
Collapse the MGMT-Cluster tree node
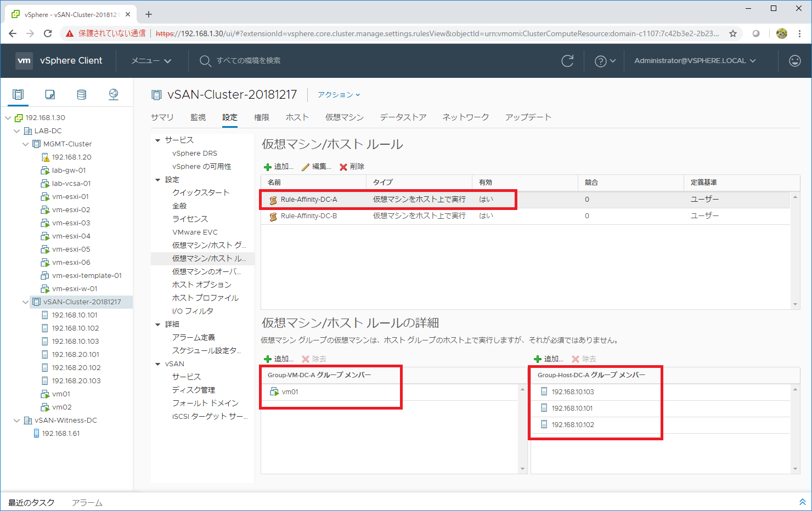(26, 144)
